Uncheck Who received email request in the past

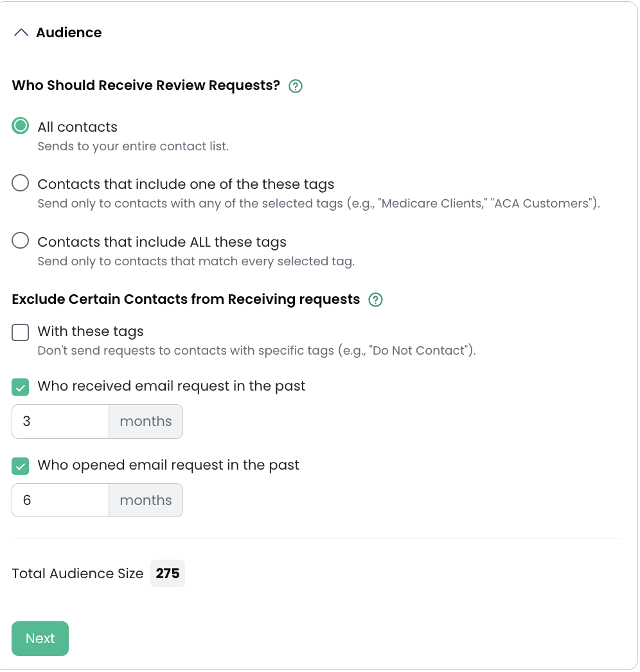pos(21,387)
